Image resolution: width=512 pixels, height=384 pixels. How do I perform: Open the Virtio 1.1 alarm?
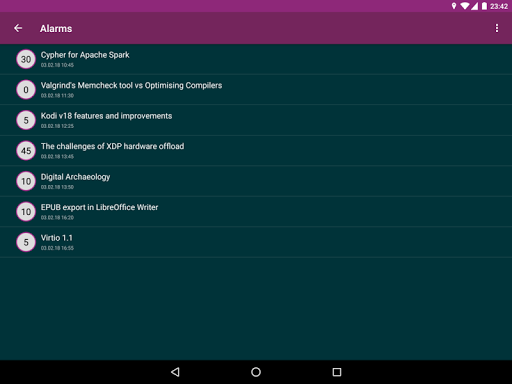pyautogui.click(x=256, y=242)
